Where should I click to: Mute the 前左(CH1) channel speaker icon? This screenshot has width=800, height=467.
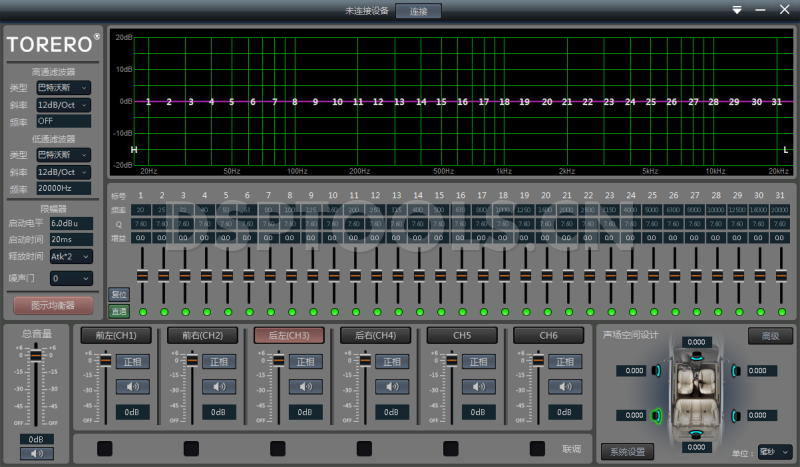point(132,387)
